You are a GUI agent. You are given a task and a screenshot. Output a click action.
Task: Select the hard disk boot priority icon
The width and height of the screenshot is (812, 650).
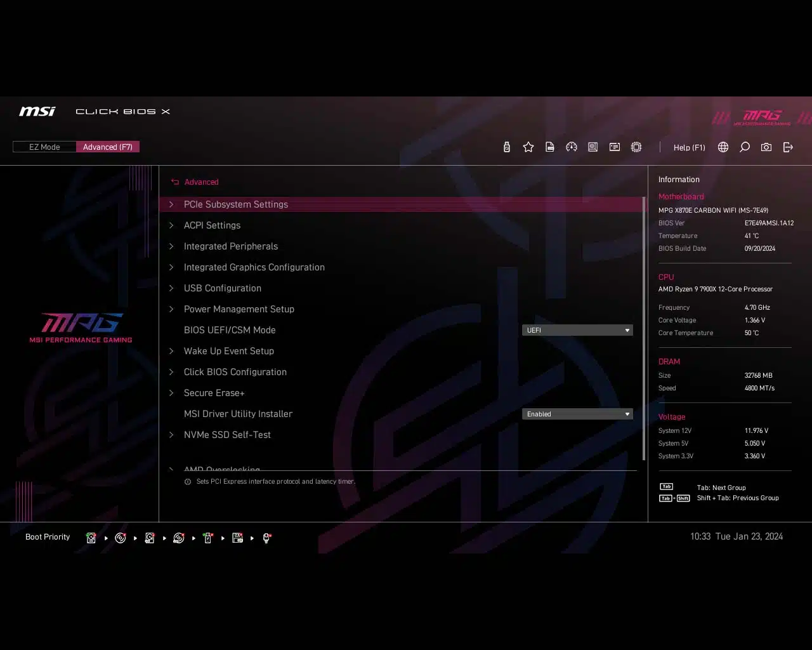click(91, 538)
